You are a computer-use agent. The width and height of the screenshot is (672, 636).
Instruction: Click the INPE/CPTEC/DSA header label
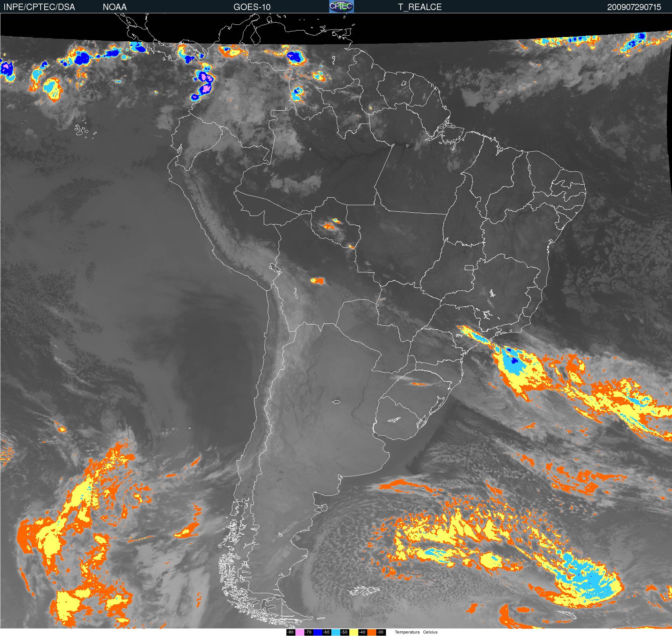click(x=39, y=7)
